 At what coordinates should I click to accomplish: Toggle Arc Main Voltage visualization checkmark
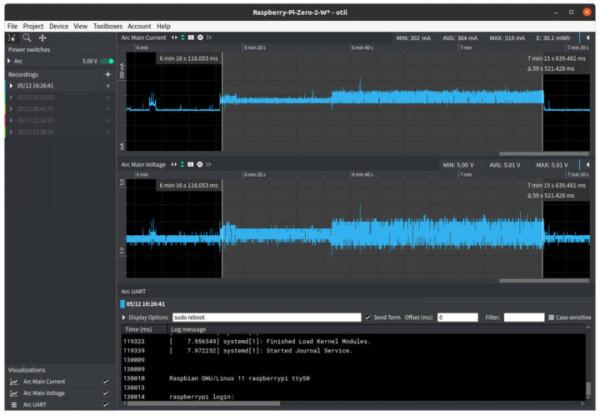105,393
